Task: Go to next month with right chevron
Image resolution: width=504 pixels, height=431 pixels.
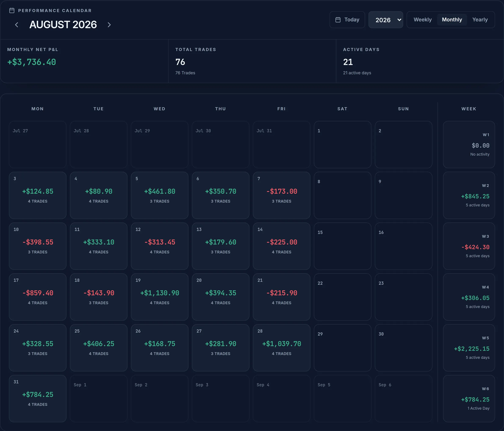Action: (x=109, y=25)
